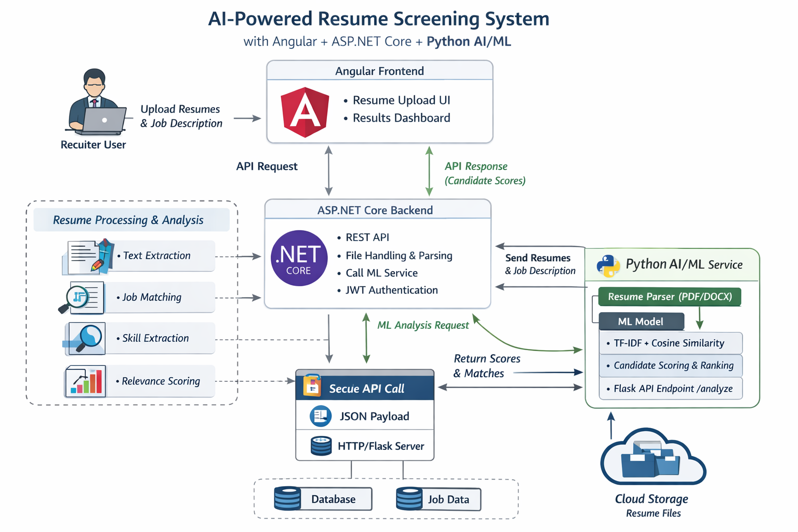
Task: Select Flask API Endpoint /analyze row
Action: (671, 389)
